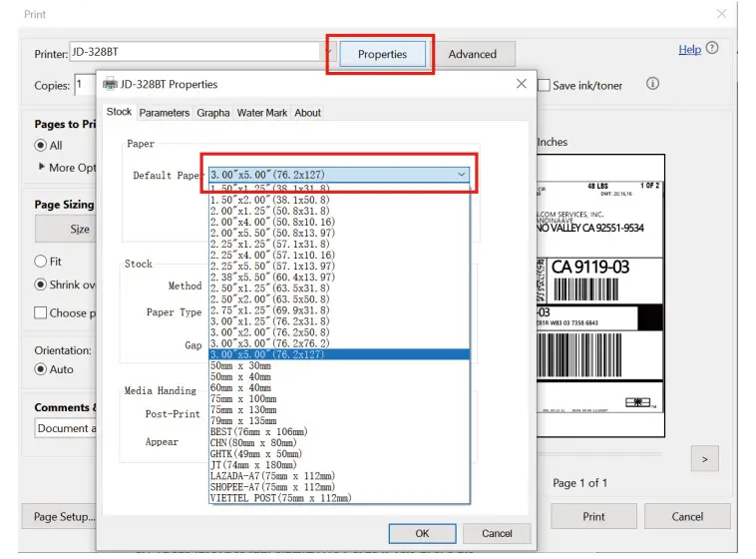The height and width of the screenshot is (559, 756).
Task: Pick GHTK(49mm x 50mm) paper option
Action: pyautogui.click(x=339, y=454)
